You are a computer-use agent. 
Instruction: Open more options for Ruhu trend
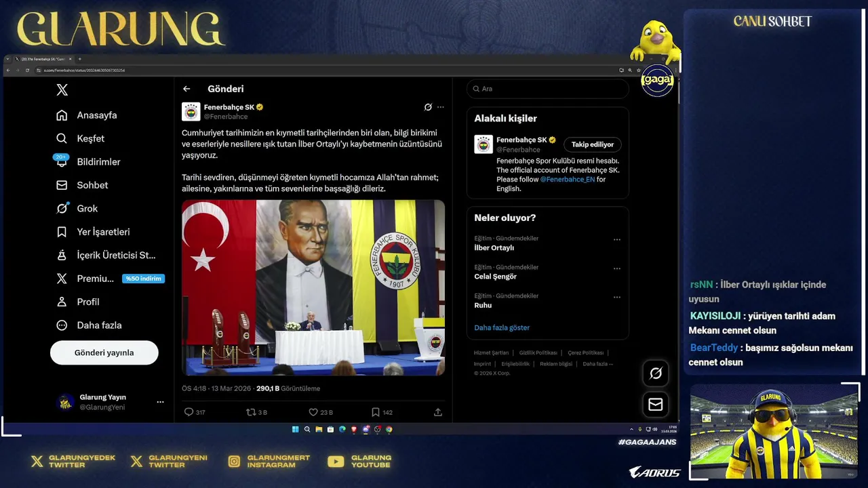[x=617, y=297]
